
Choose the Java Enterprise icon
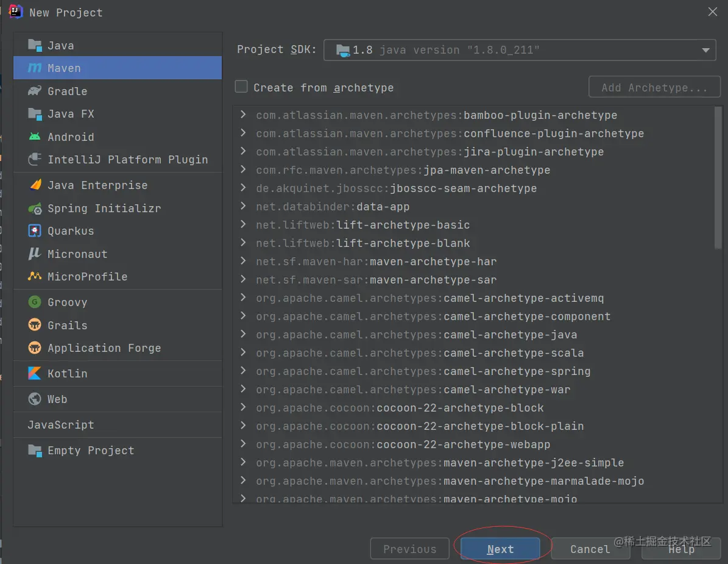(x=35, y=185)
